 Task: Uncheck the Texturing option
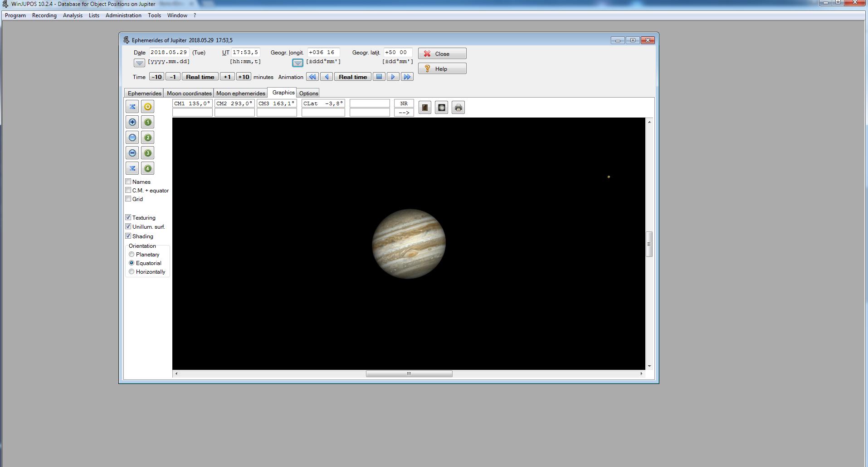pyautogui.click(x=128, y=217)
